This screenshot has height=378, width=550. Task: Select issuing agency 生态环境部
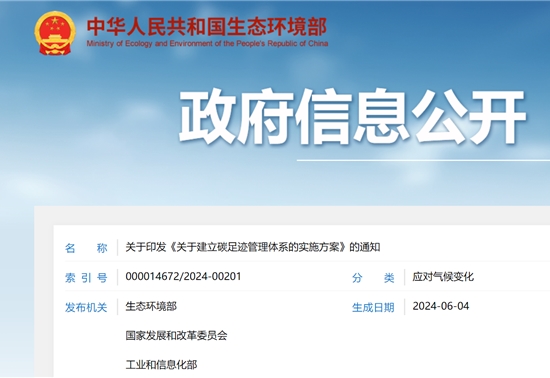151,306
